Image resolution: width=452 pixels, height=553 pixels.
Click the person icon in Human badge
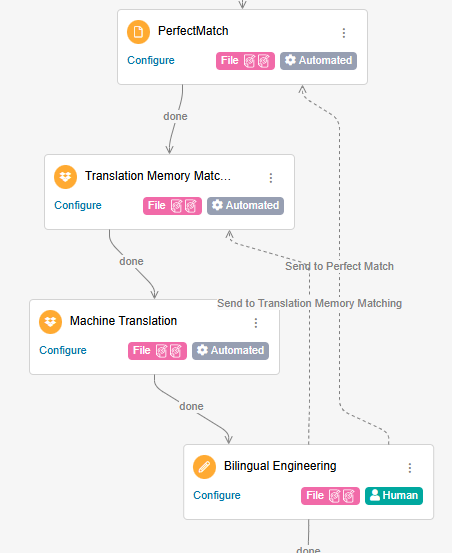pos(375,495)
